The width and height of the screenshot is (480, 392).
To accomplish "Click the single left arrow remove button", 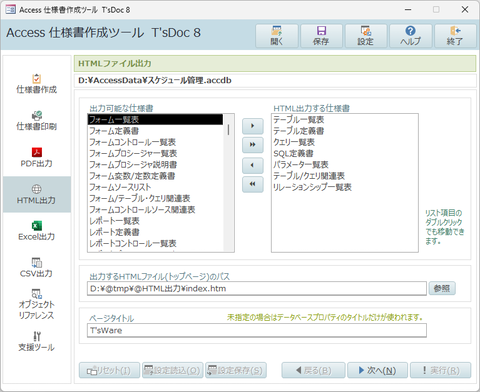I will (x=253, y=165).
